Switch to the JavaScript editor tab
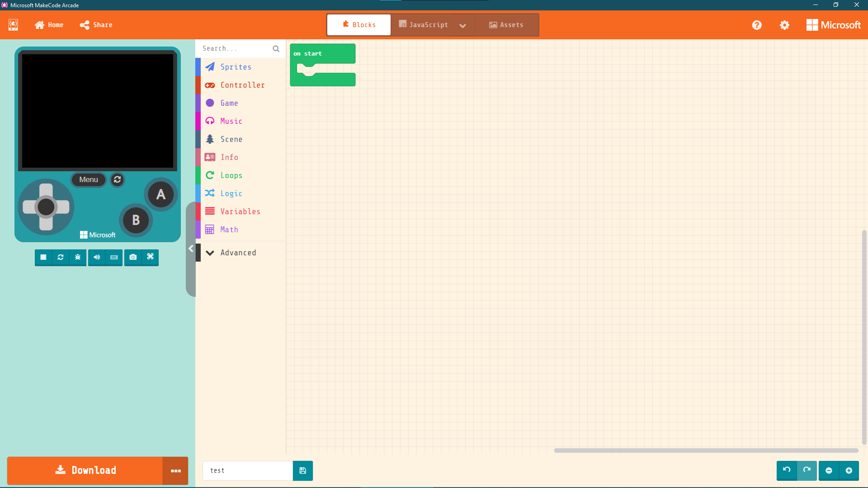868x488 pixels. 423,25
